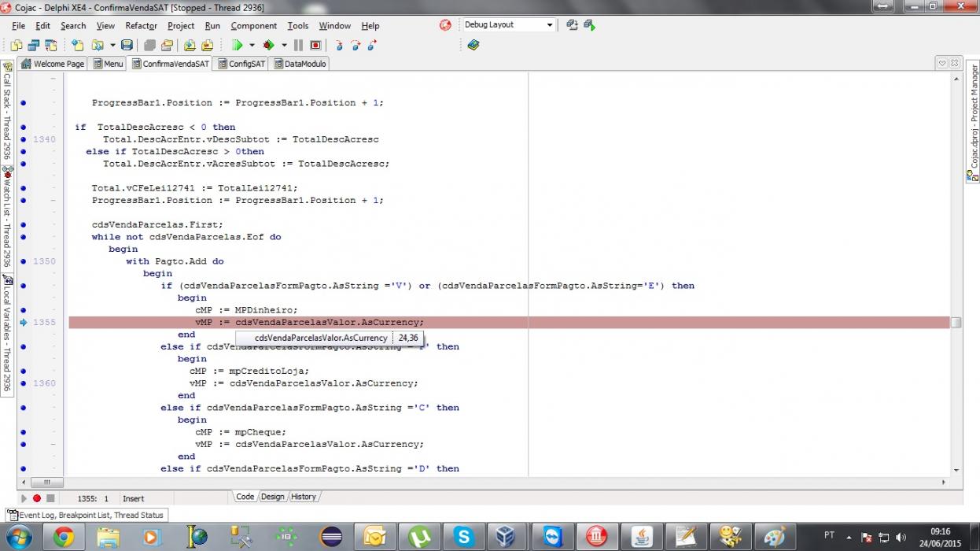
Task: Expand the dropdown arrow next to Run
Action: [252, 46]
